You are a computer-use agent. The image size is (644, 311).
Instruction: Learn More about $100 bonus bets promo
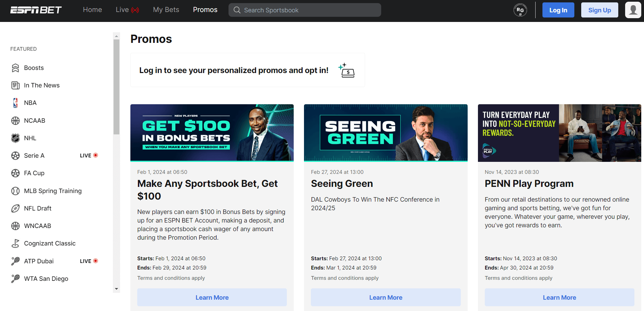(212, 297)
